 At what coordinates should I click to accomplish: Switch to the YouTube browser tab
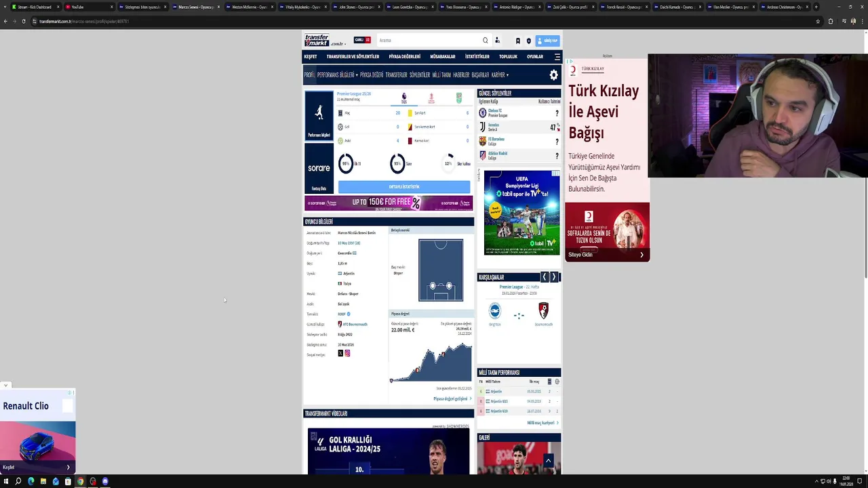point(88,7)
